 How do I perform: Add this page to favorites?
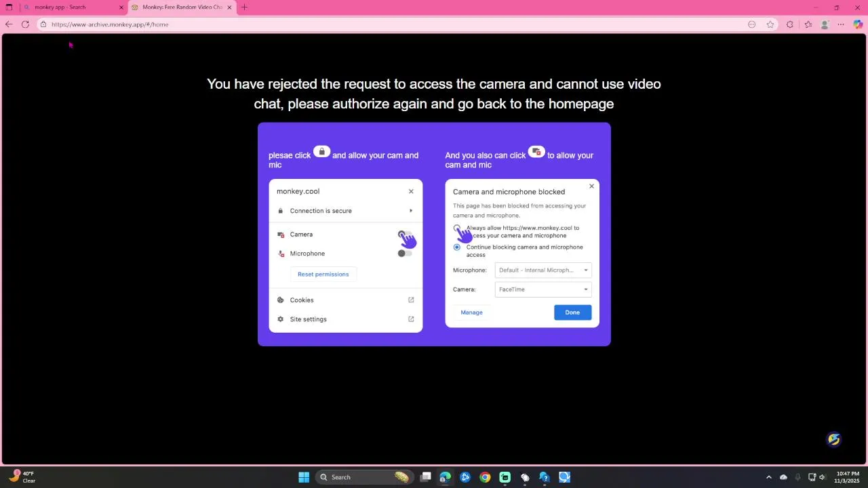point(770,24)
